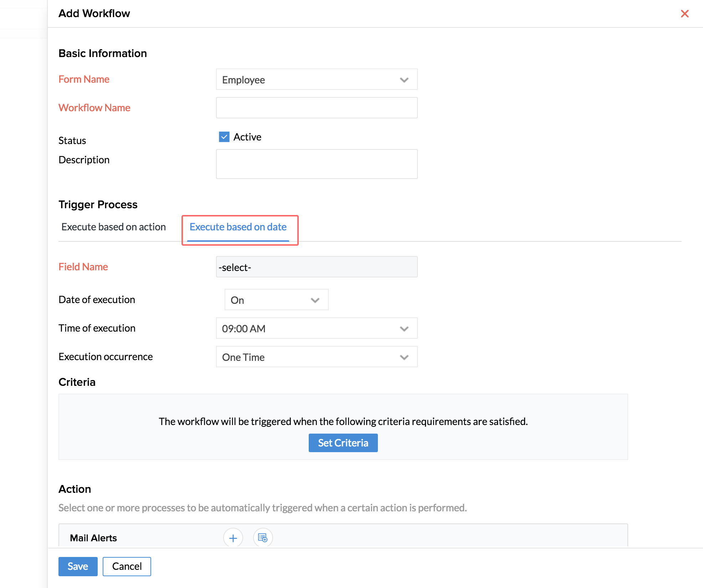703x588 pixels.
Task: Click the chevron on the On dropdown
Action: (x=315, y=300)
